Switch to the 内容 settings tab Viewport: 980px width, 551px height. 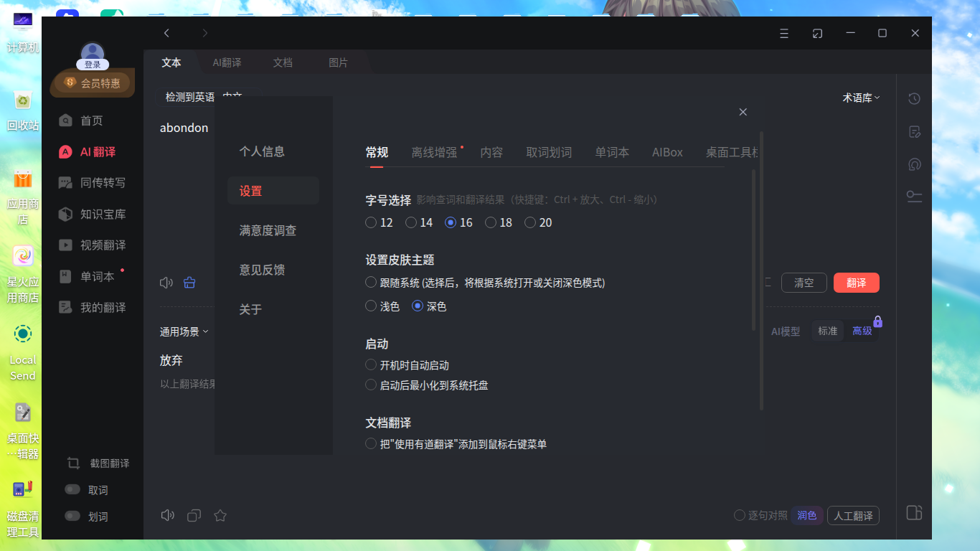click(491, 152)
